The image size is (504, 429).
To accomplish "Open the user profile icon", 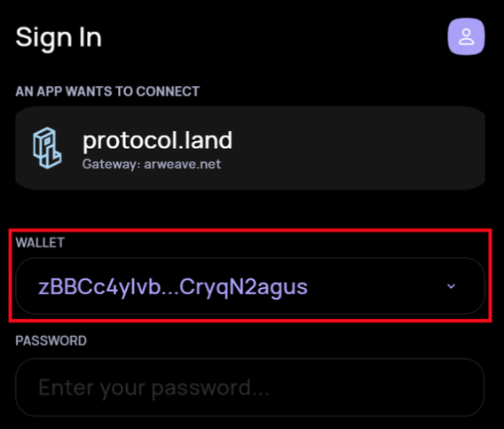I will (466, 36).
